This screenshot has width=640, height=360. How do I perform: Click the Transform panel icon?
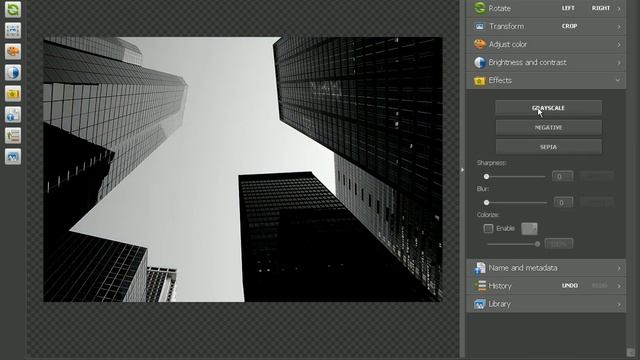pyautogui.click(x=480, y=26)
